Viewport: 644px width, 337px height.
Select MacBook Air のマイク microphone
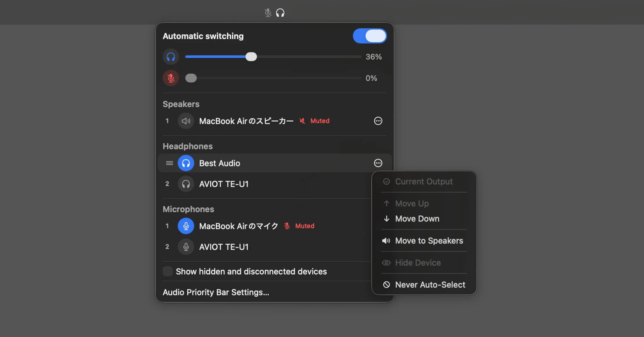(x=238, y=226)
